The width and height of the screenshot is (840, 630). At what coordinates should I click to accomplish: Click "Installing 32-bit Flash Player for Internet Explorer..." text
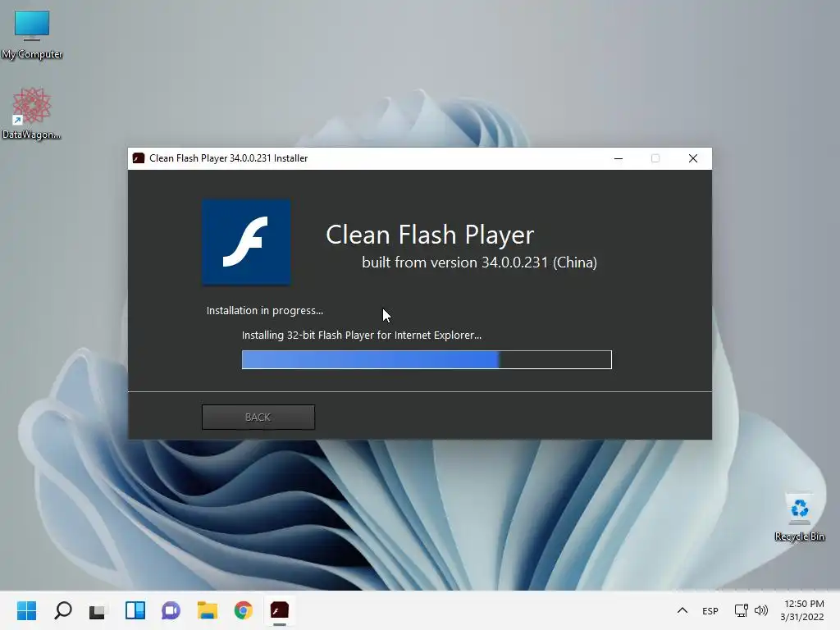362,336
